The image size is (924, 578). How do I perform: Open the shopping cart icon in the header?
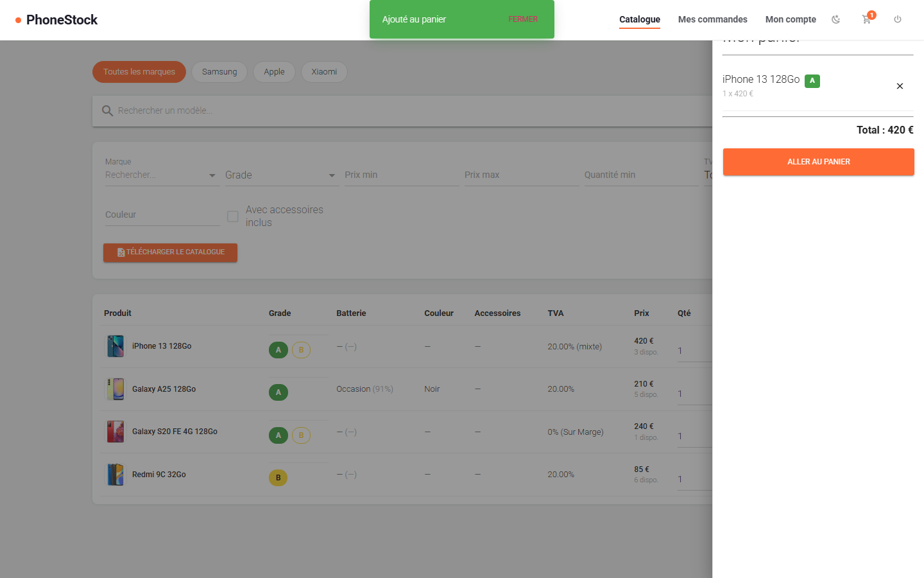pyautogui.click(x=866, y=19)
